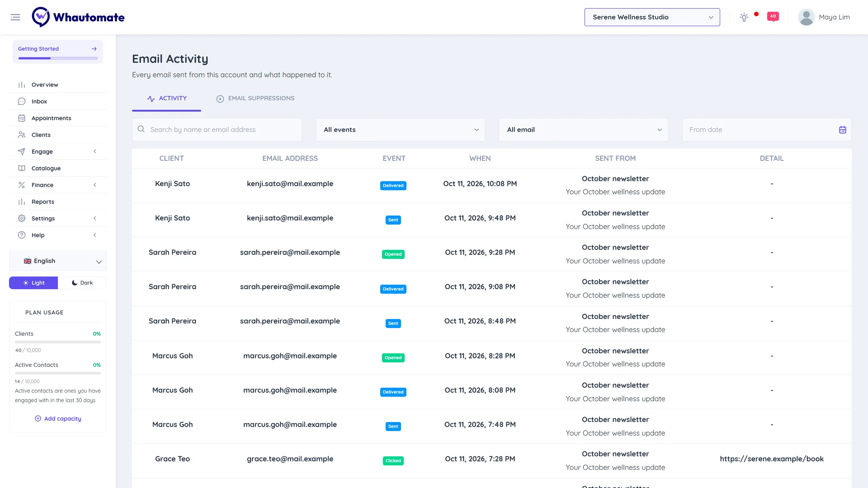868x488 pixels.
Task: Click the Clicked event badge for Grace Teo
Action: coord(393,461)
